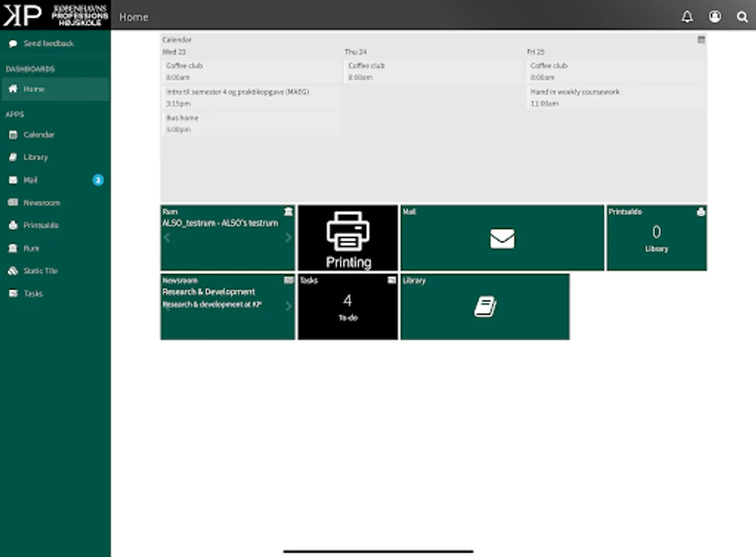The image size is (756, 557).
Task: Click the Static Tile icon in sidebar
Action: pos(13,270)
